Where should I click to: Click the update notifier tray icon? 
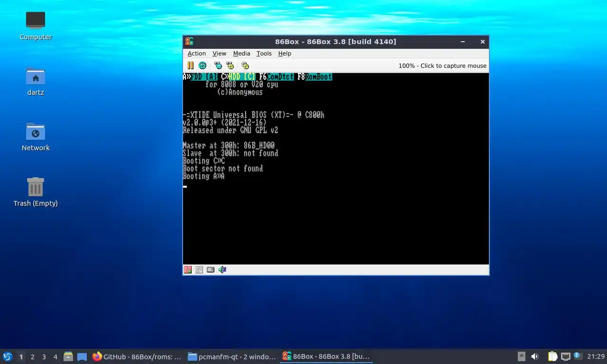[578, 356]
